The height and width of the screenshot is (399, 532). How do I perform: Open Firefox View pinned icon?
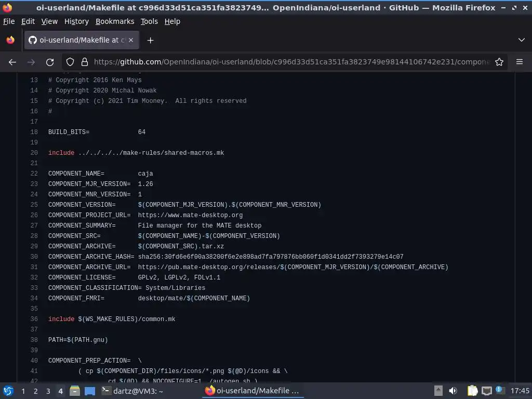10,40
